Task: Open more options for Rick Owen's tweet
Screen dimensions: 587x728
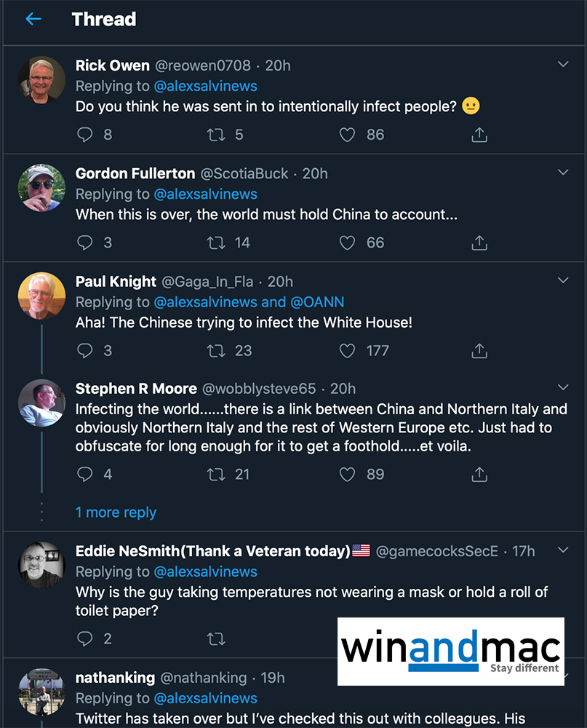Action: point(563,65)
